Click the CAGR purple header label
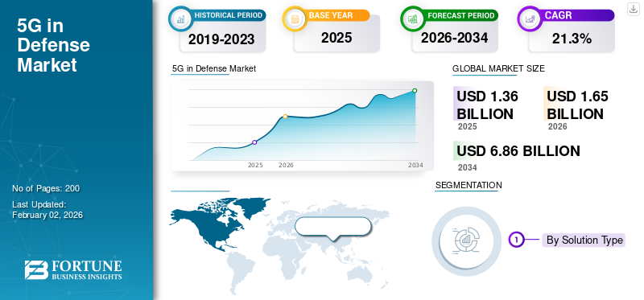 point(559,15)
